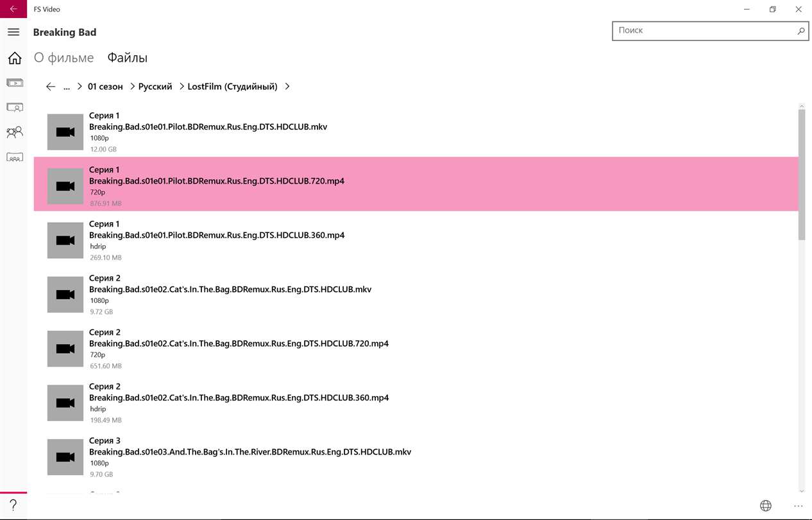Click the file list vertical scrollbar thumb
The image size is (812, 520).
[802, 175]
